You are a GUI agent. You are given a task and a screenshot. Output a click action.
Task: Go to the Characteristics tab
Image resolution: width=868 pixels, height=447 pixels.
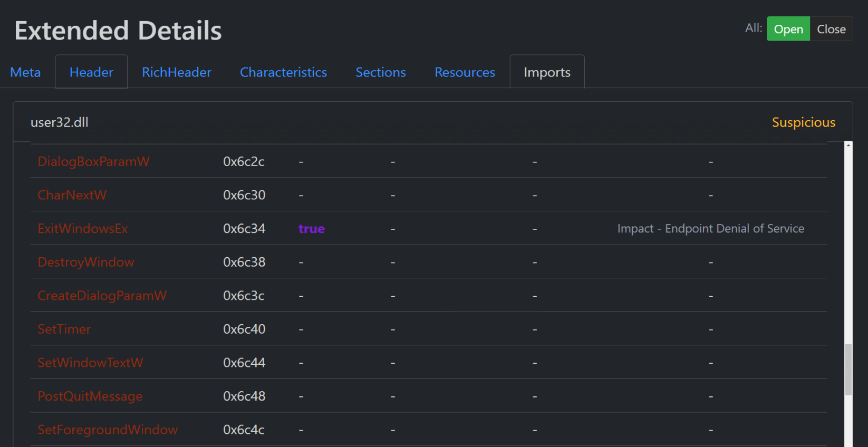point(283,72)
